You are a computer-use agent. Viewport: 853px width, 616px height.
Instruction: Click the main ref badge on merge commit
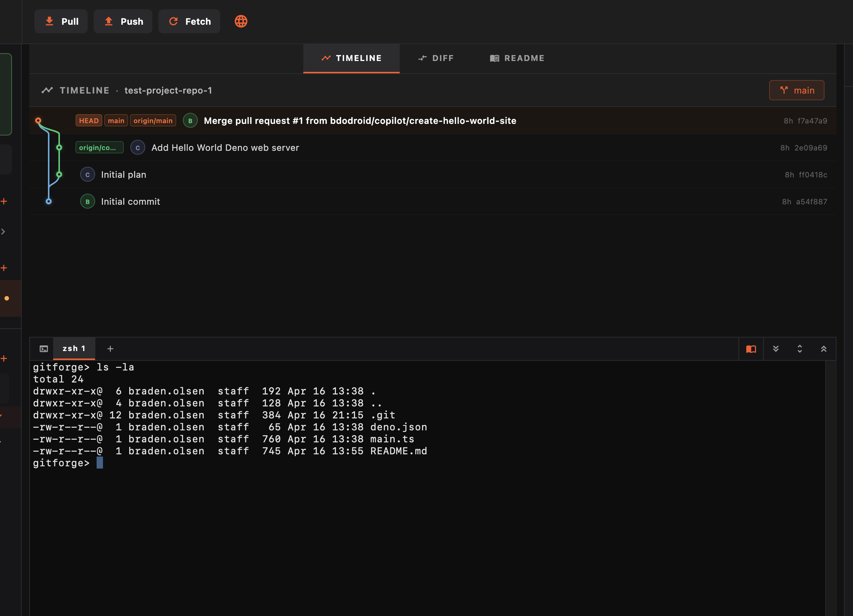[x=116, y=121]
